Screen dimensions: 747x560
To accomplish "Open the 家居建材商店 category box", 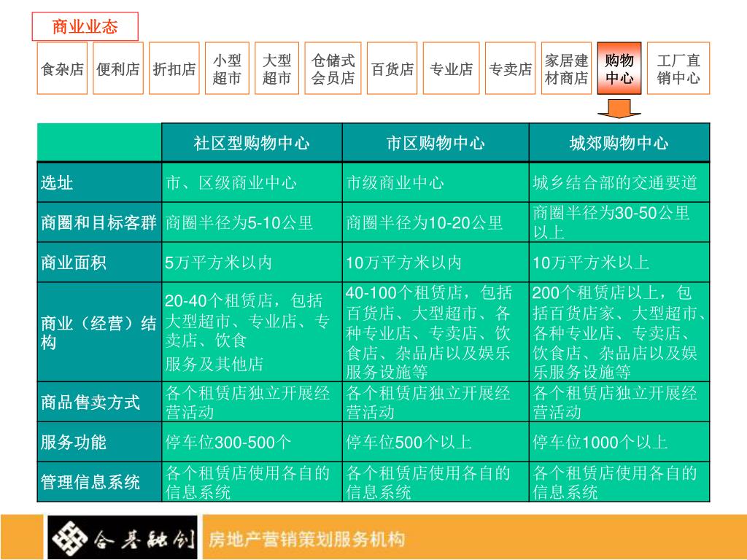I will click(566, 68).
